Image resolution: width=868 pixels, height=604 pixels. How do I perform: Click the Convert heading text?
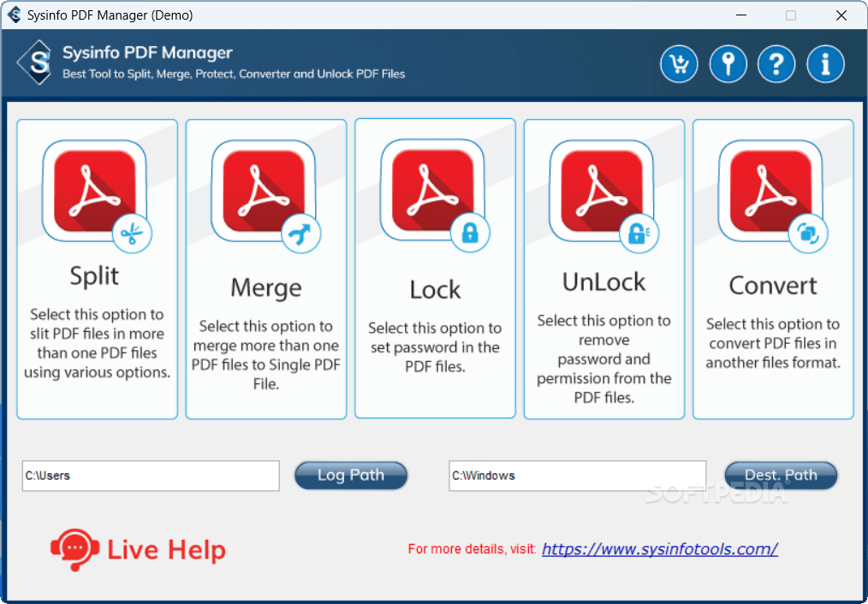[x=773, y=286]
